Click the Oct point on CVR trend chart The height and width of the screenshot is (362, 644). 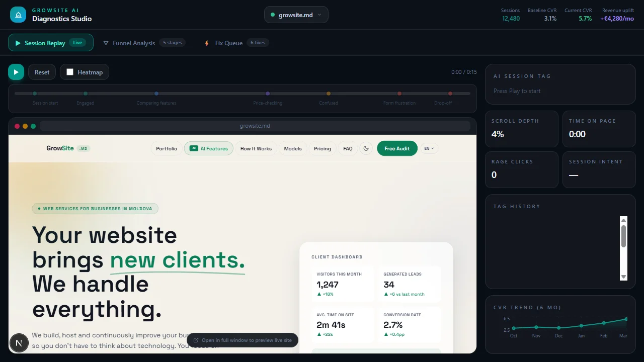click(x=514, y=328)
